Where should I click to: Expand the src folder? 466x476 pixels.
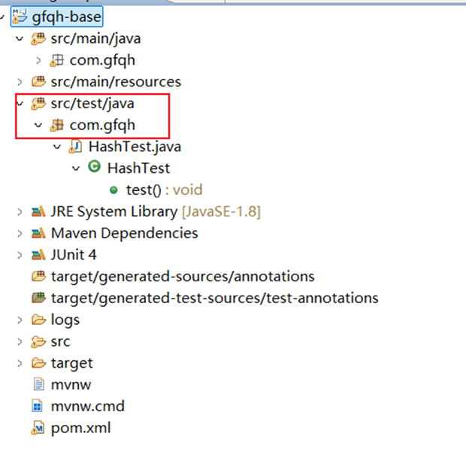click(20, 341)
